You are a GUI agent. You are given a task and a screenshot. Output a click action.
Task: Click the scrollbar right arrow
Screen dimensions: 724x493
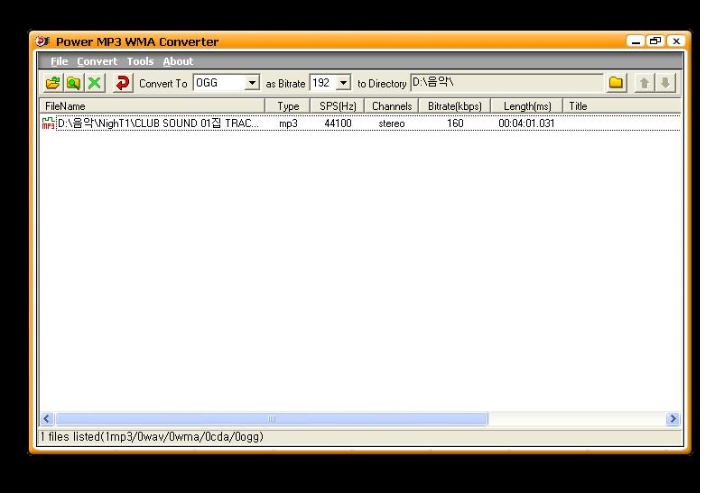point(673,419)
